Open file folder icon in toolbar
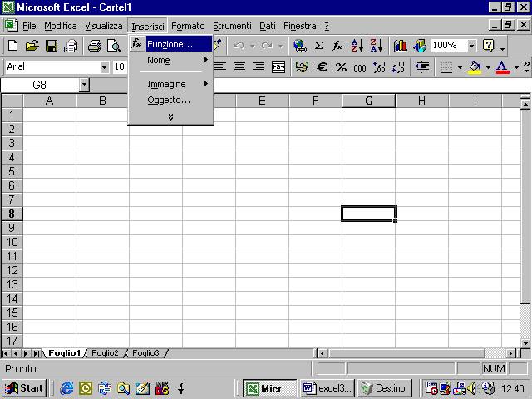Screen dimensions: 532x399 coord(32,46)
